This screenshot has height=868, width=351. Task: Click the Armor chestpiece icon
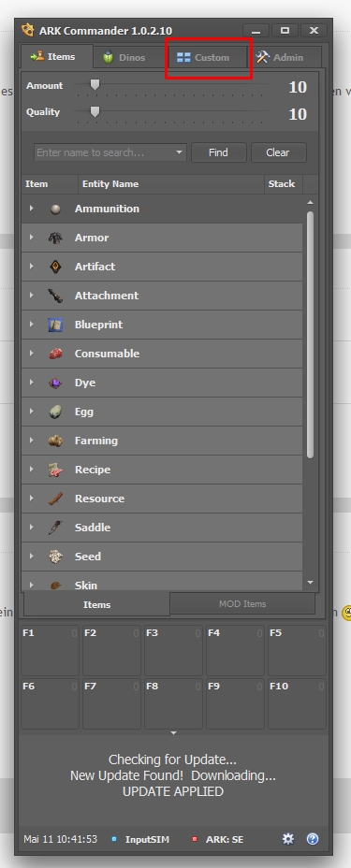[55, 238]
